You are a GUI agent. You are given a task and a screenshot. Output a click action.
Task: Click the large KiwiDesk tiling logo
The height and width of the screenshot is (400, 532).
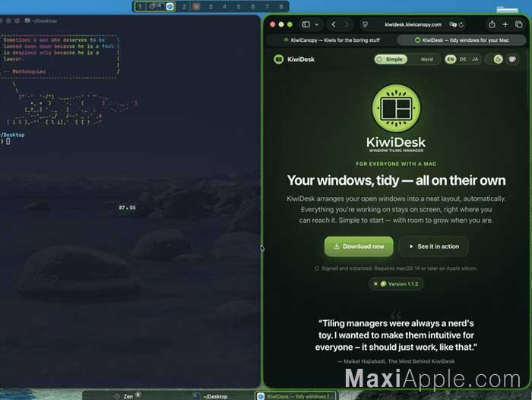tap(396, 108)
